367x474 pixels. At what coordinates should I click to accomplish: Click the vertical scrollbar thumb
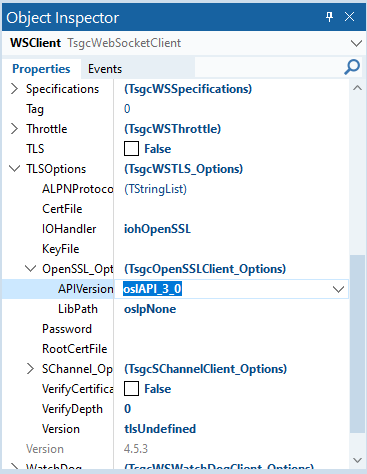(x=357, y=344)
